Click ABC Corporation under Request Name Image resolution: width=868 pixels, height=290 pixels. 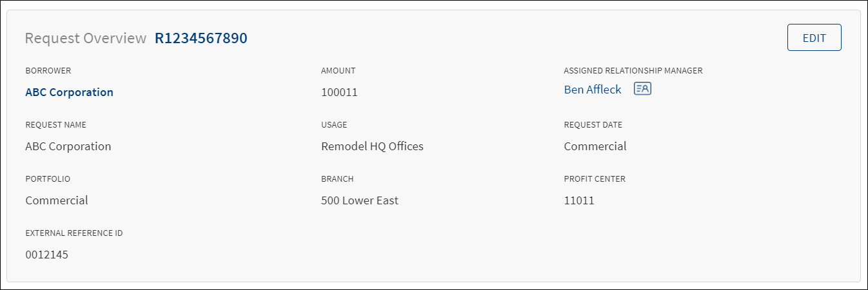[68, 146]
